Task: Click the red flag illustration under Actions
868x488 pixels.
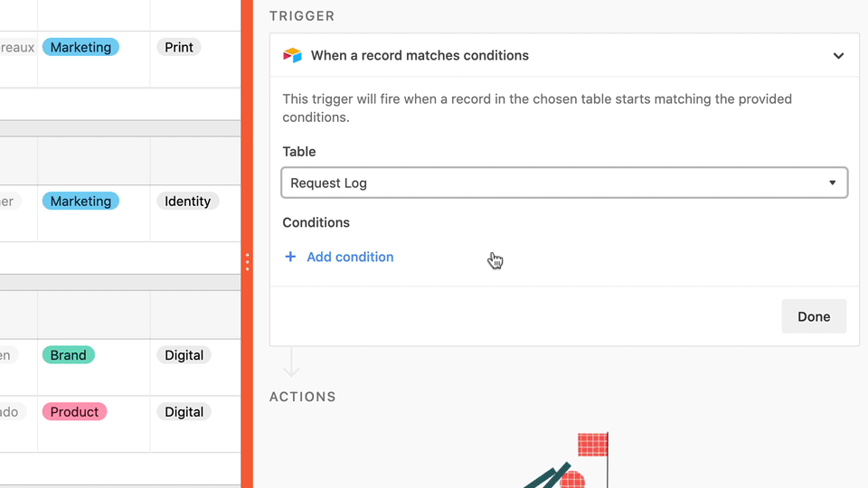Action: pyautogui.click(x=593, y=445)
